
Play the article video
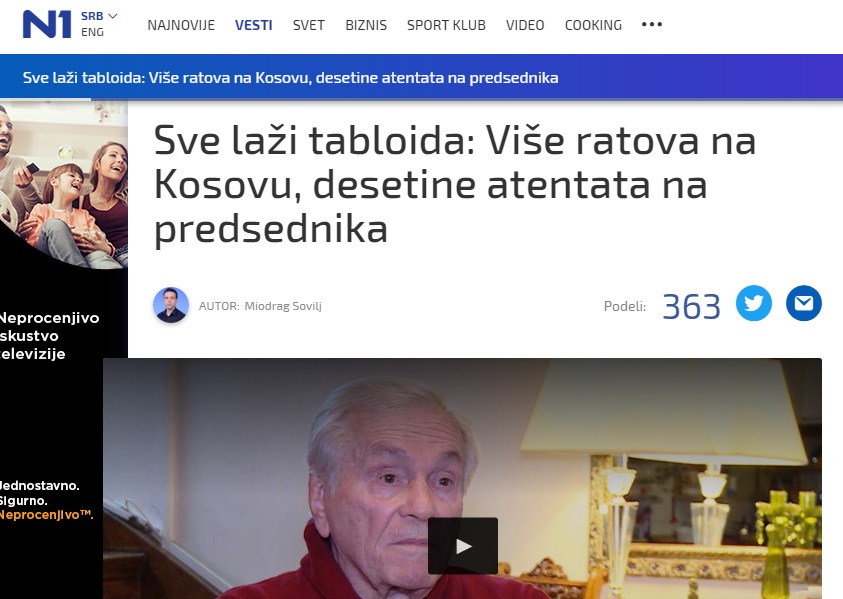[x=462, y=546]
